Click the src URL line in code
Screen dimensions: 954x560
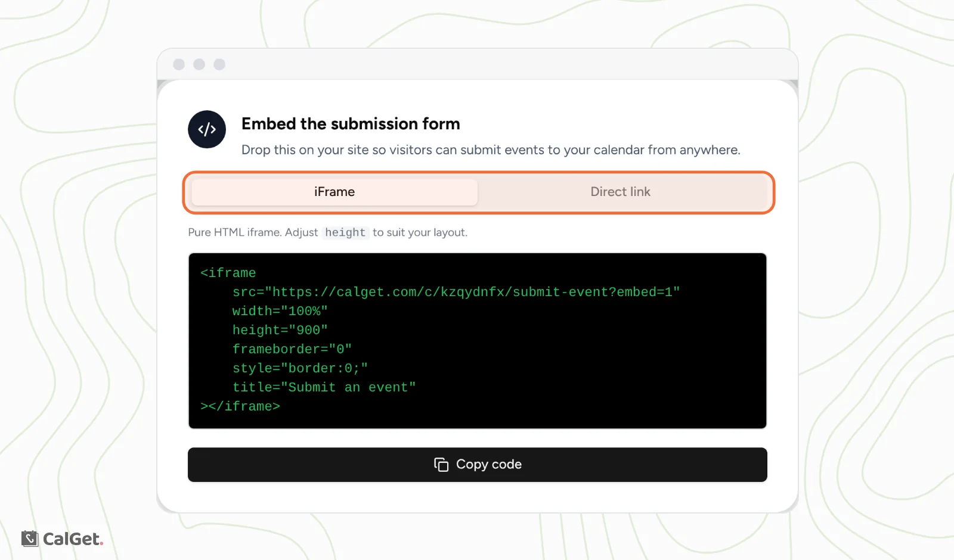(456, 292)
